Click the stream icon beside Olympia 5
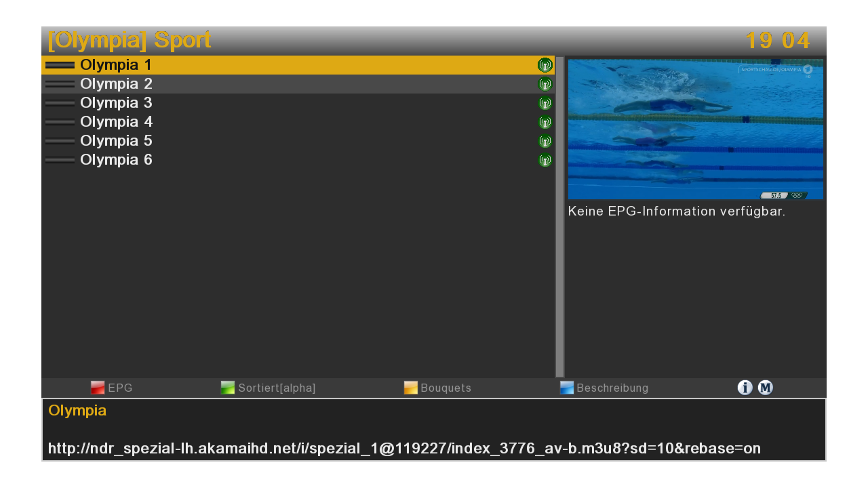This screenshot has width=868, height=488. coord(545,141)
